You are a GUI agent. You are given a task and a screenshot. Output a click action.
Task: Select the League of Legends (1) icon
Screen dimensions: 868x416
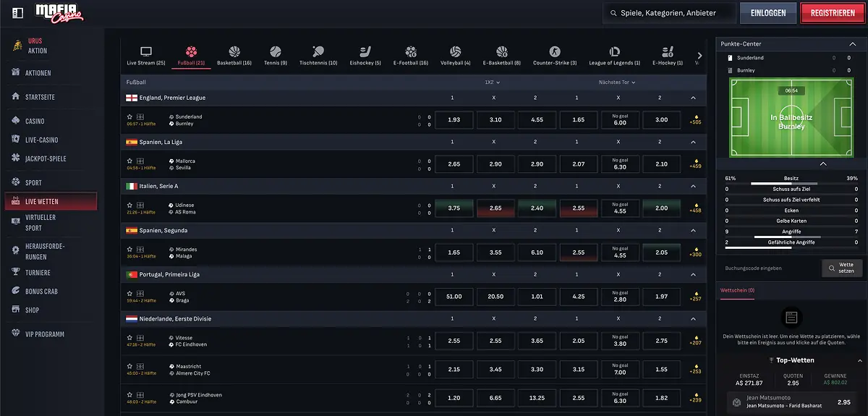614,52
